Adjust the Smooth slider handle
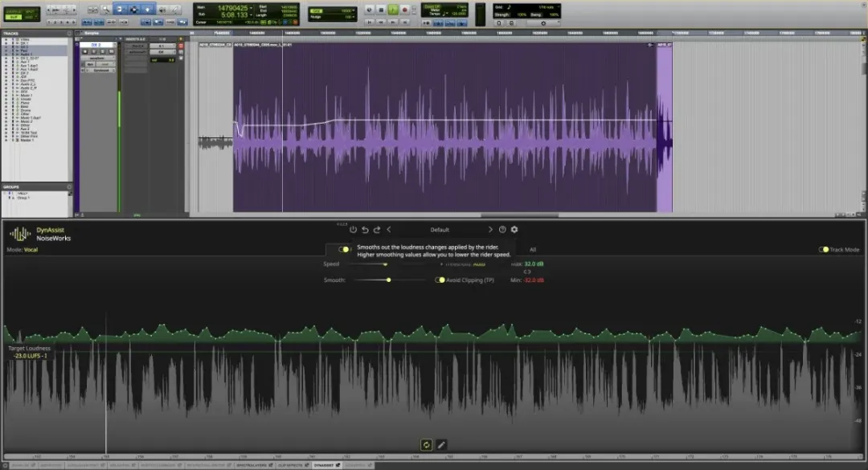This screenshot has width=868, height=470. tap(389, 280)
